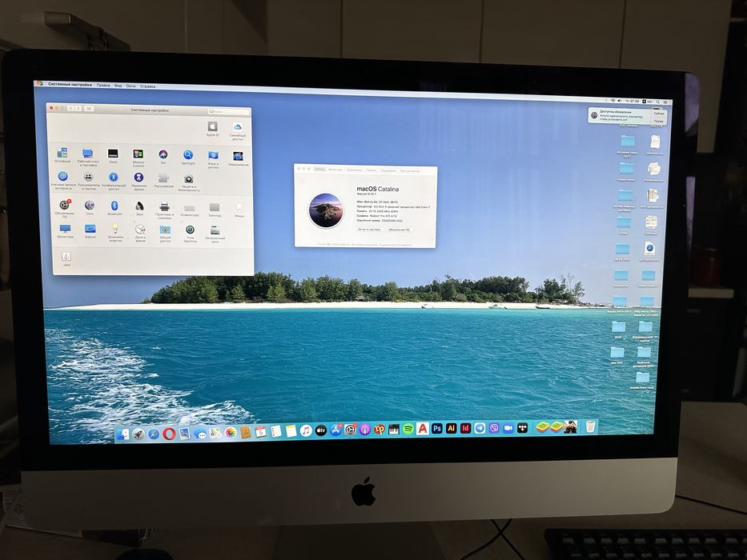This screenshot has width=747, height=560.
Task: Open the Dock preferences pane
Action: 113,154
